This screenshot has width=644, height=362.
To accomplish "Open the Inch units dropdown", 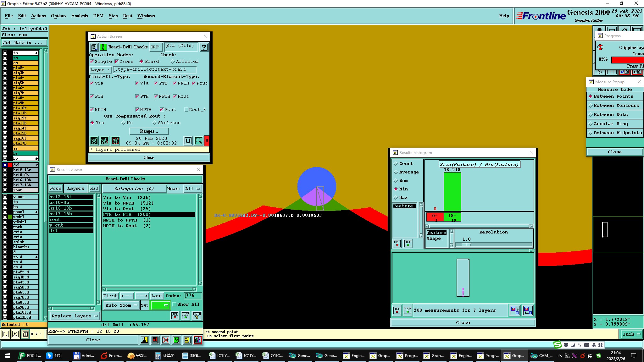I will pos(631,334).
